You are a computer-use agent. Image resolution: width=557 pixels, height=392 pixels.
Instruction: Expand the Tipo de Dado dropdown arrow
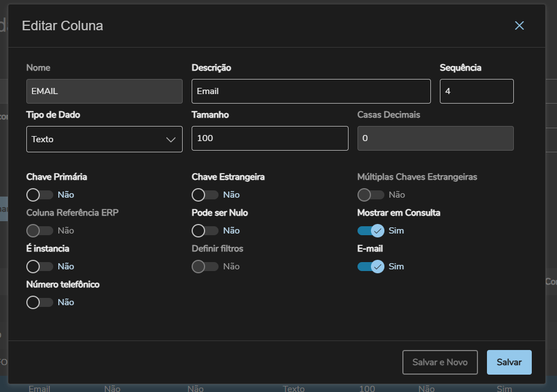(x=171, y=139)
